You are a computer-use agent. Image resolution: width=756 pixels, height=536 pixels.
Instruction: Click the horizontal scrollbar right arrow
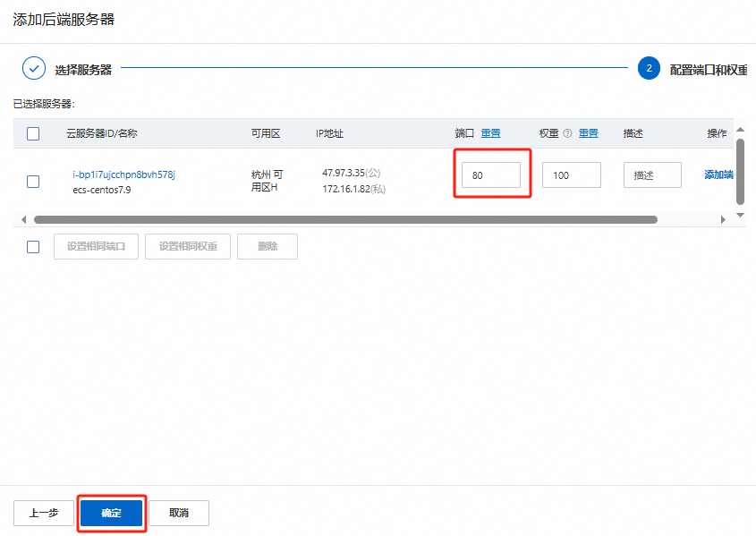[723, 220]
